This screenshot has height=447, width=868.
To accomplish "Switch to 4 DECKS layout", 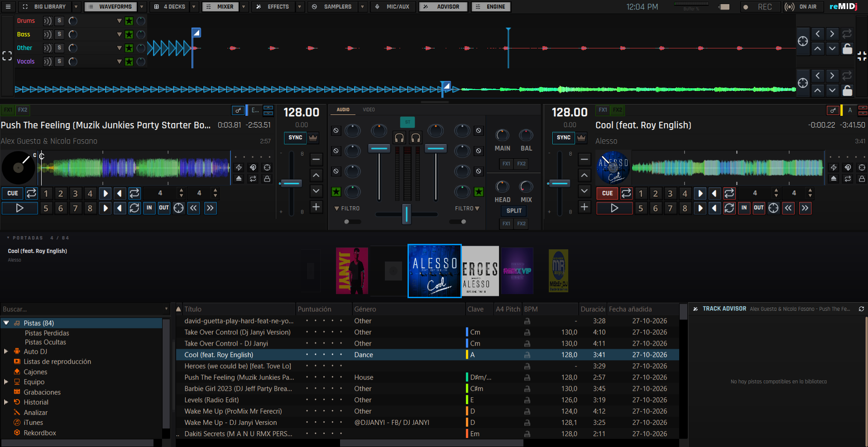I will click(170, 7).
